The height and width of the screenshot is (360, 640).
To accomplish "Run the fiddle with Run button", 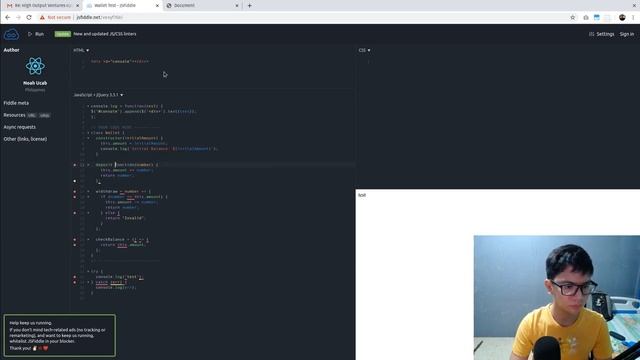I will point(36,34).
